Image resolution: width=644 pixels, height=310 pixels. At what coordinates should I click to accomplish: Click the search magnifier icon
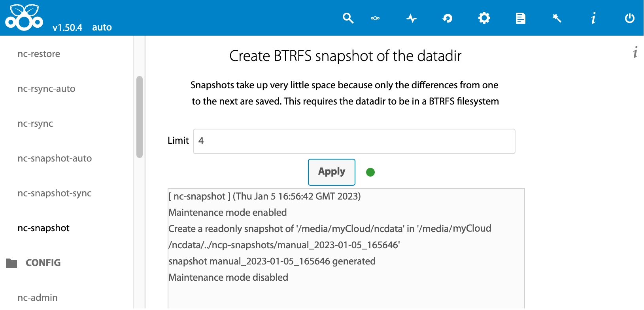click(348, 18)
